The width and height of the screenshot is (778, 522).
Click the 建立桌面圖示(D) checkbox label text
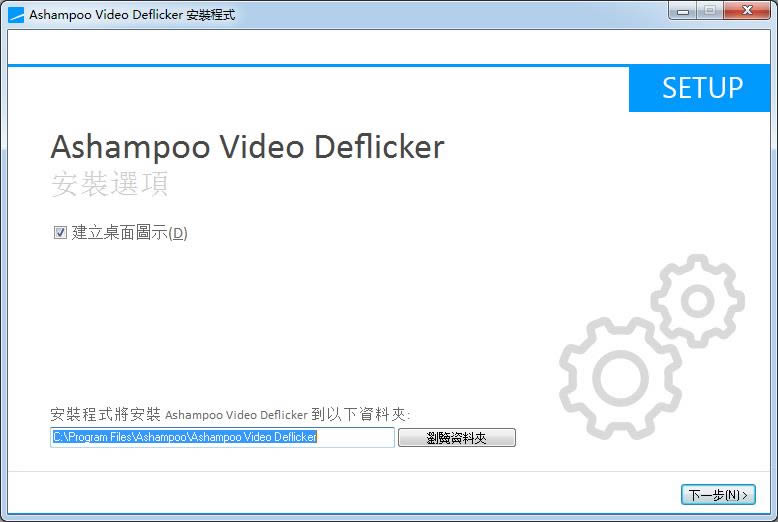[130, 233]
